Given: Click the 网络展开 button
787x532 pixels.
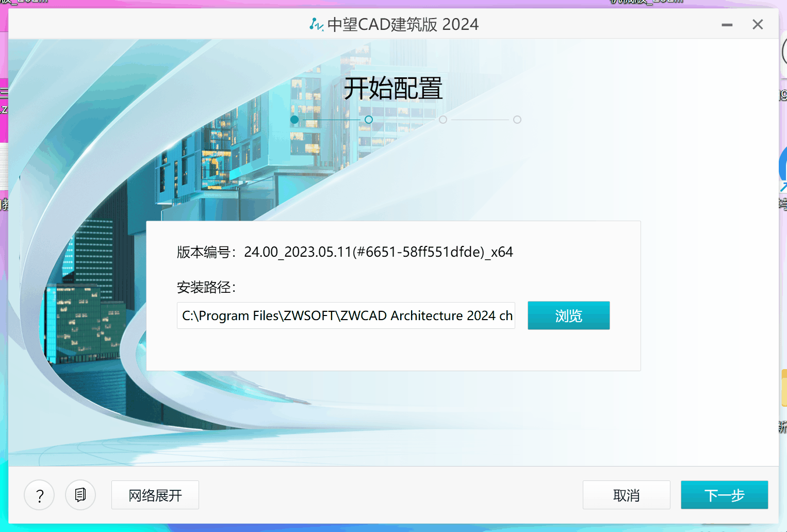Looking at the screenshot, I should [155, 495].
